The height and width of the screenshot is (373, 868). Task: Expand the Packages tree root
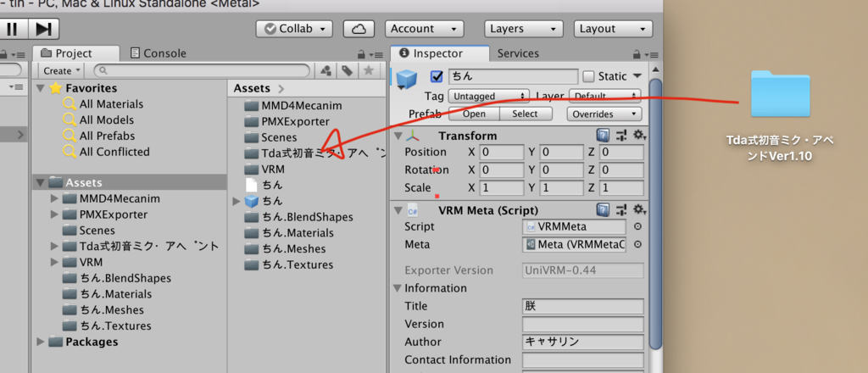[x=41, y=342]
